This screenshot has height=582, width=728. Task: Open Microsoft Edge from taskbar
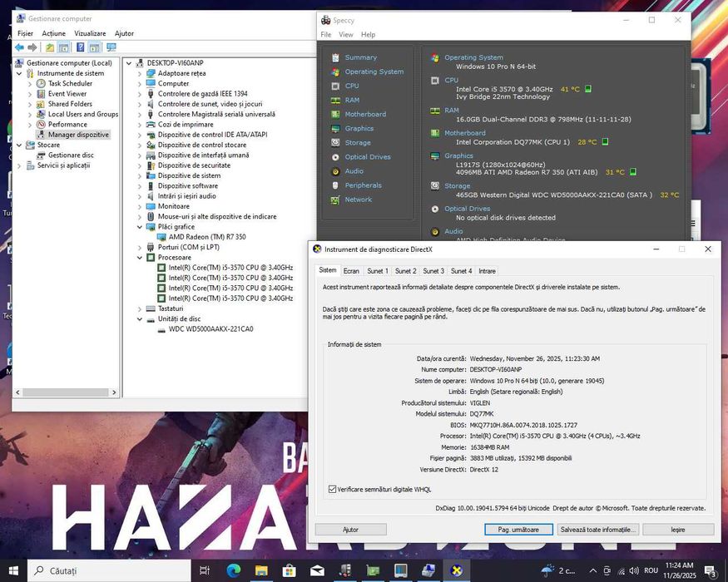point(234,570)
